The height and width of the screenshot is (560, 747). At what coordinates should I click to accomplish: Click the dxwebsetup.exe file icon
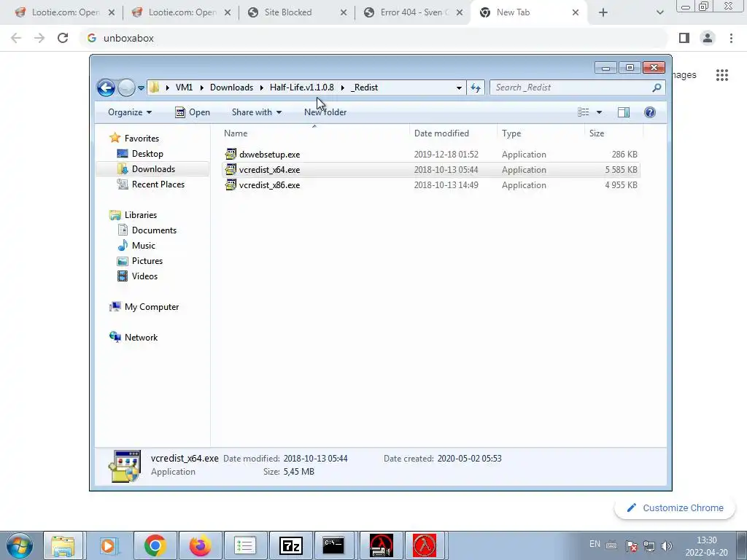tap(231, 155)
